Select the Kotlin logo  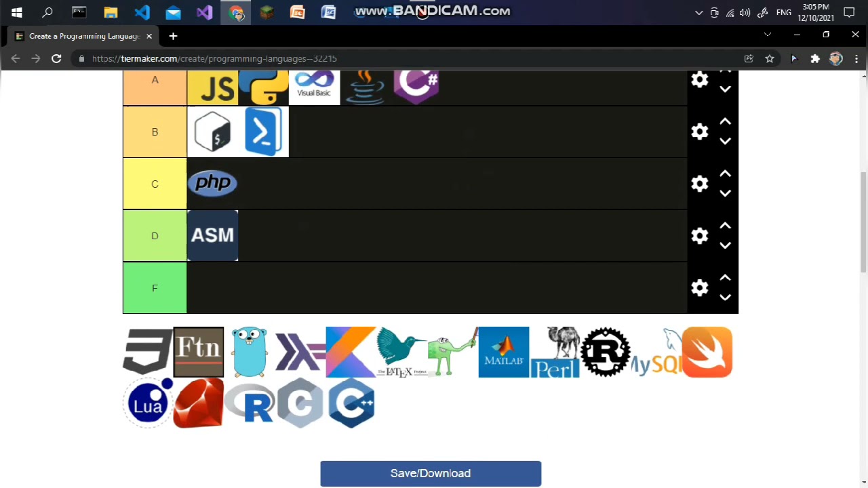[351, 352]
